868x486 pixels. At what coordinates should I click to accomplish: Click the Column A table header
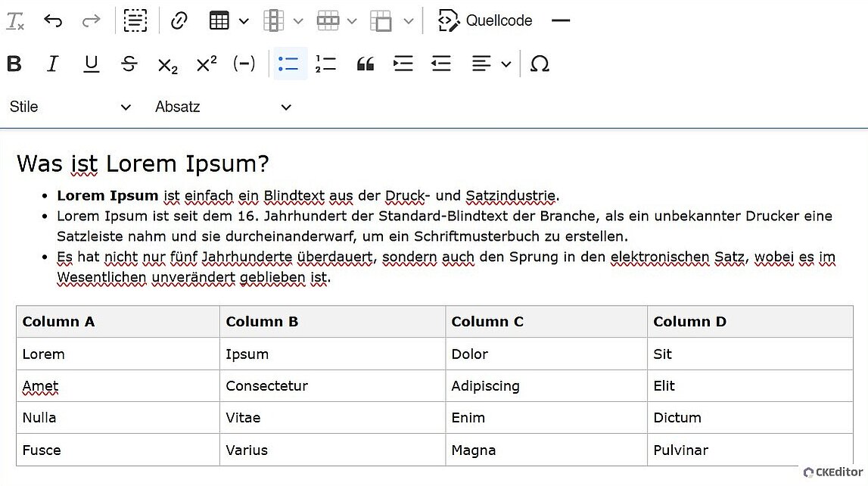tap(58, 322)
